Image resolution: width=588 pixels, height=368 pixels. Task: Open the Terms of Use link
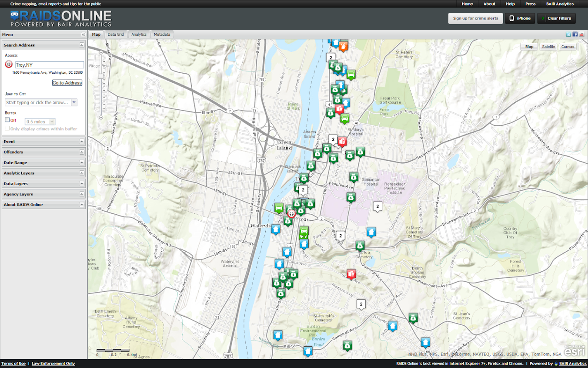13,364
